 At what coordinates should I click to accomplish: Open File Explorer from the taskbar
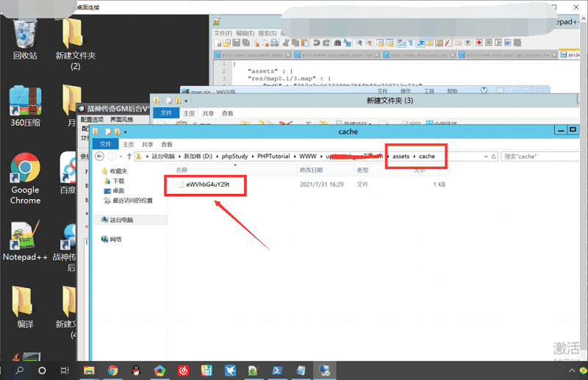(x=89, y=370)
